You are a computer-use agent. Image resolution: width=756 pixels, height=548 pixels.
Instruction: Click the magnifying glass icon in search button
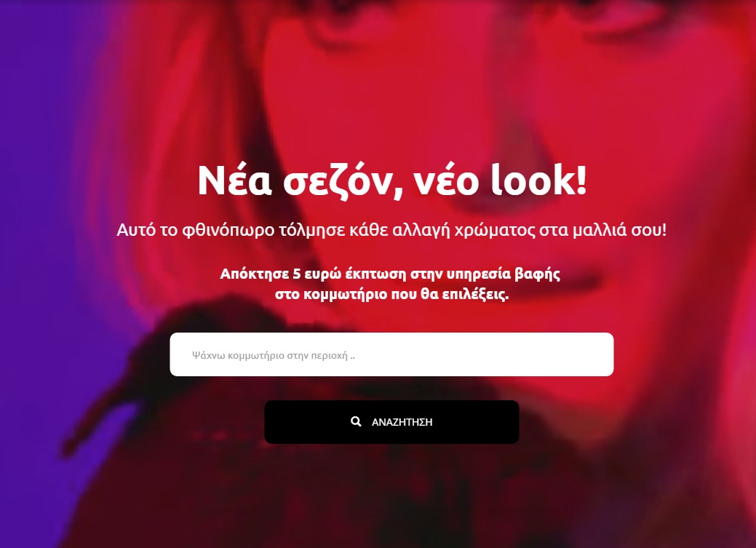[356, 421]
